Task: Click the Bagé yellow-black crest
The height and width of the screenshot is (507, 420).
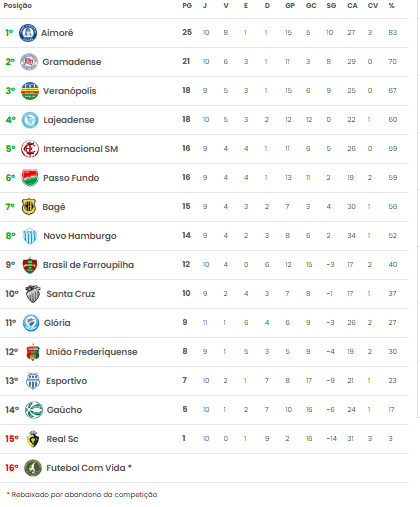Action: pos(29,207)
